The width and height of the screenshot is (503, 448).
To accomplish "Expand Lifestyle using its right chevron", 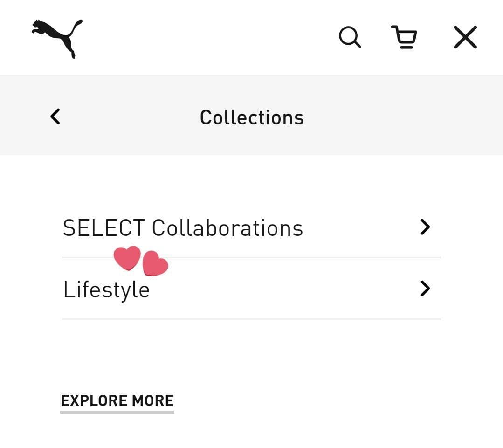I will (x=425, y=289).
